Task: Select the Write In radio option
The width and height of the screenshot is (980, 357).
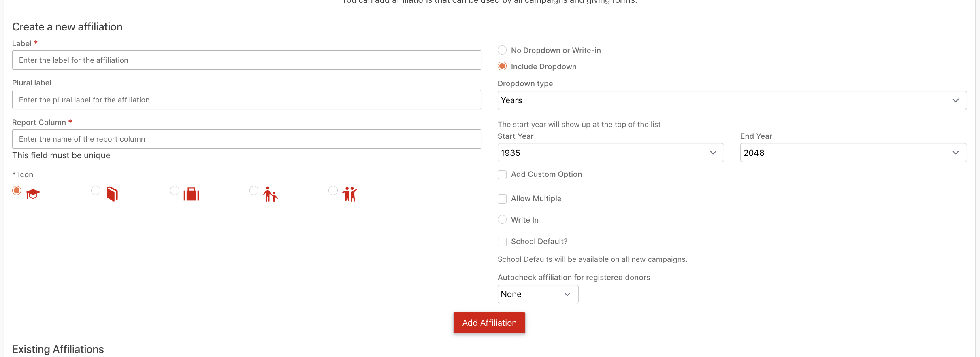Action: pos(502,219)
